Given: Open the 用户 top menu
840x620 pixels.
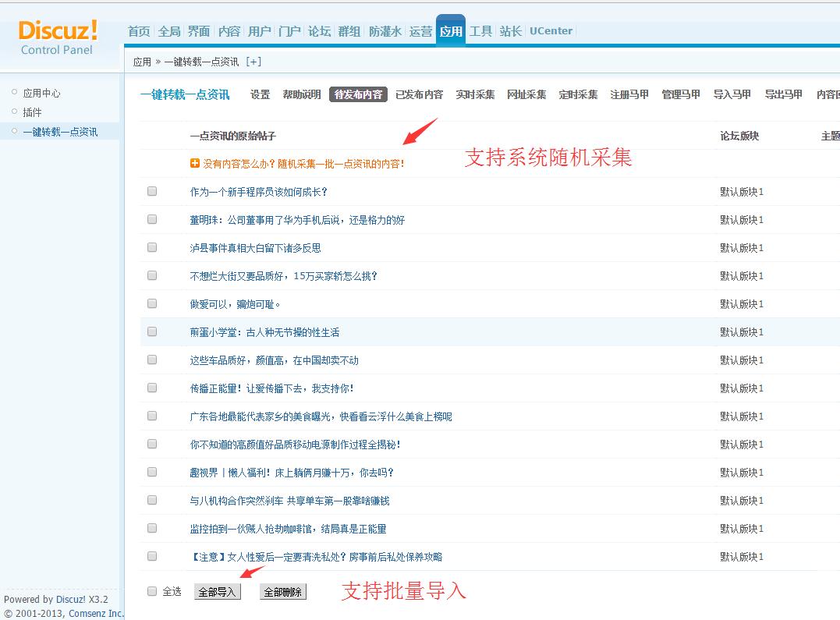Looking at the screenshot, I should [259, 31].
